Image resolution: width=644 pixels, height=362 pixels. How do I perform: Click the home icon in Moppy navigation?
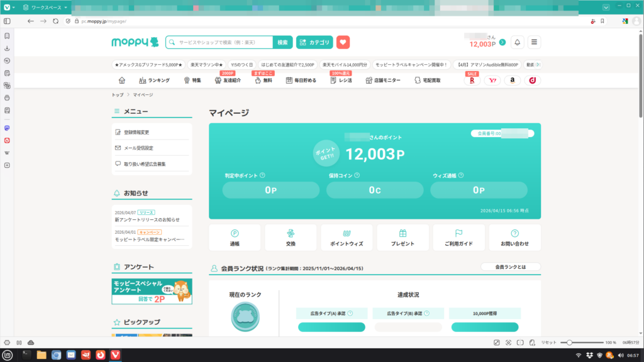tap(122, 80)
